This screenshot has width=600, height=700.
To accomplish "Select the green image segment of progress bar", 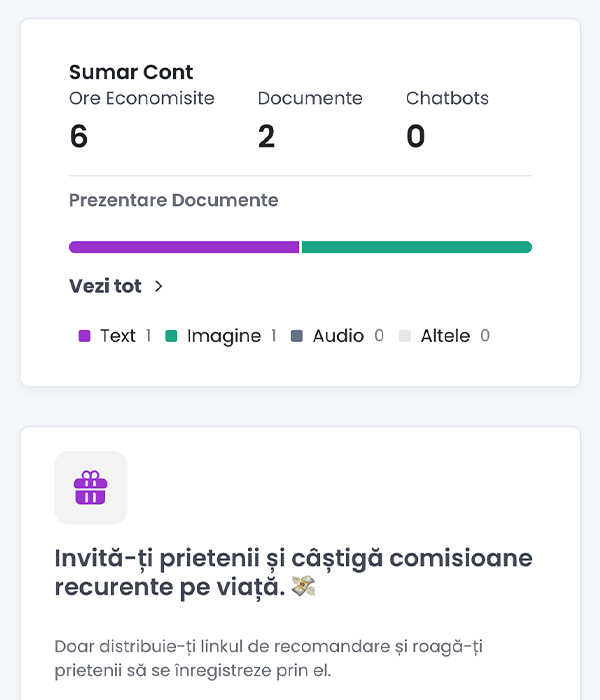I will point(416,247).
